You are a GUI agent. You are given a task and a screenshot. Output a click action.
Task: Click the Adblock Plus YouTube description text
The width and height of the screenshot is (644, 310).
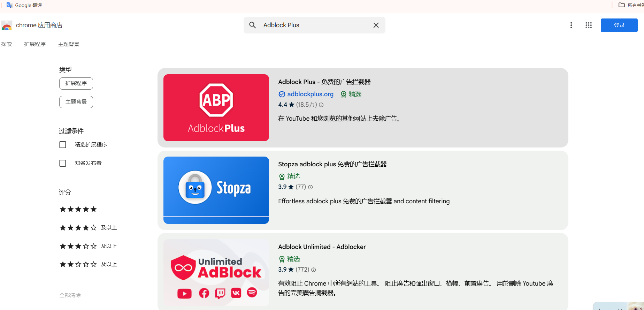[x=340, y=119]
